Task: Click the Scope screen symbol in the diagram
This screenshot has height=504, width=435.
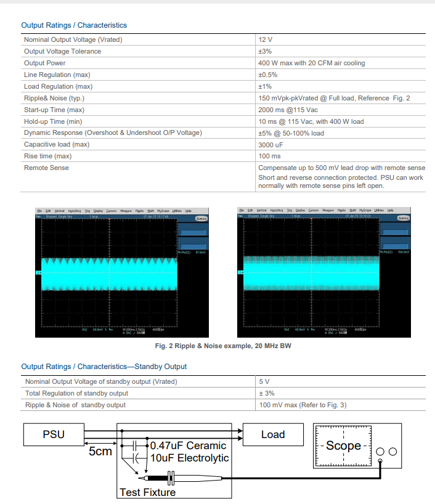Action: coord(343,446)
